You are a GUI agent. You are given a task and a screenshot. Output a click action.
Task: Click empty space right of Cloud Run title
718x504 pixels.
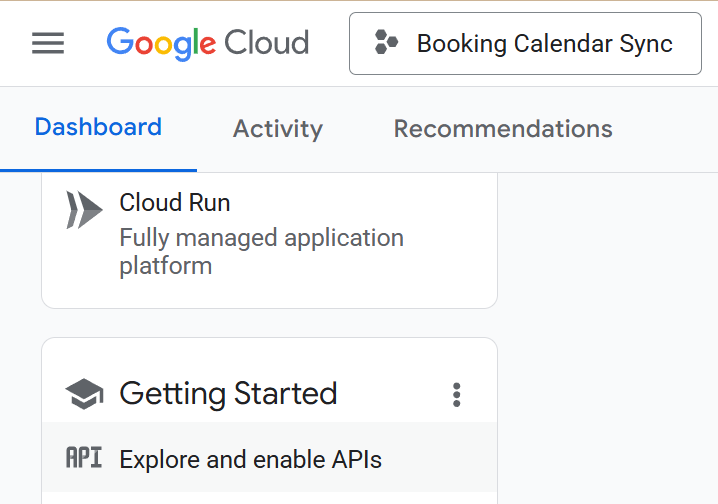click(360, 203)
